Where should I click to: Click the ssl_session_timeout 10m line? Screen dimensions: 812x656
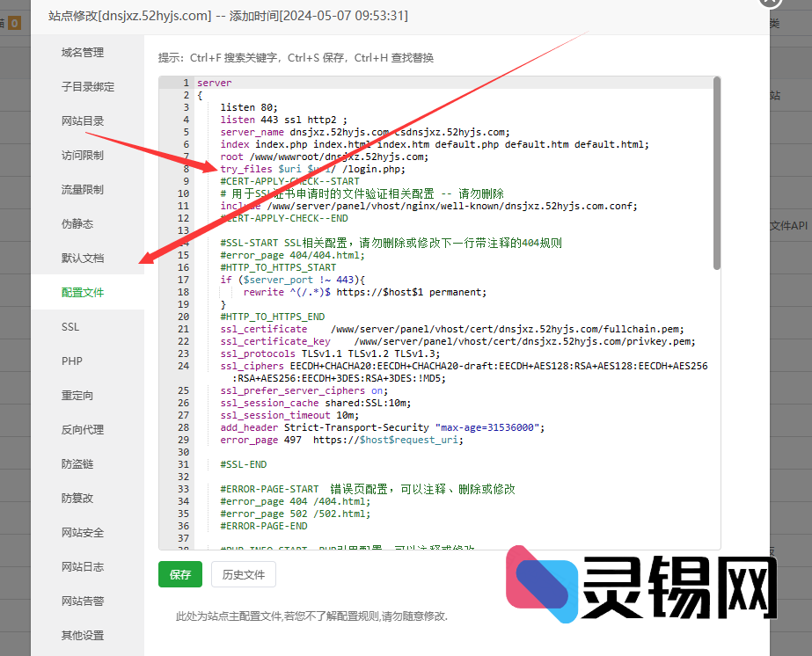[289, 415]
